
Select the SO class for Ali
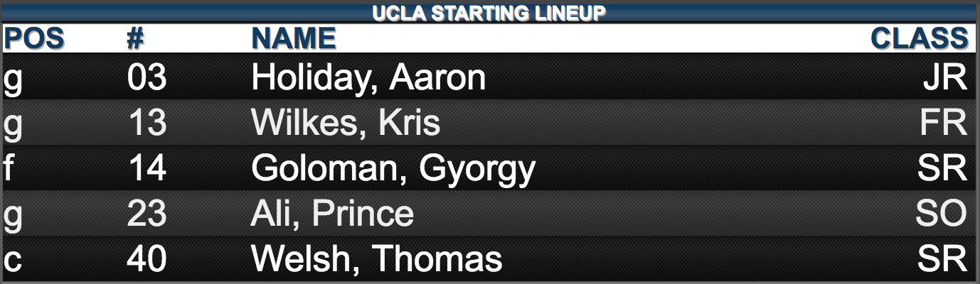tap(942, 213)
